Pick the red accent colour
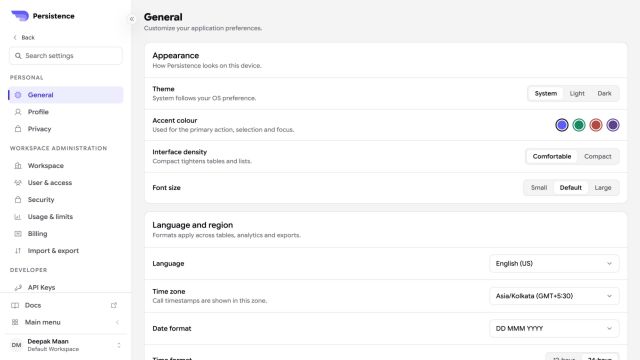The image size is (640, 360). pyautogui.click(x=596, y=125)
